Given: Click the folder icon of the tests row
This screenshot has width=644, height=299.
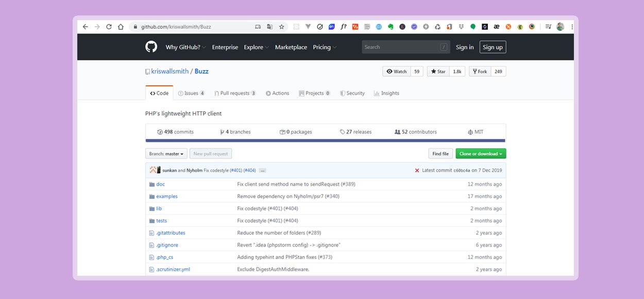Looking at the screenshot, I should 152,221.
